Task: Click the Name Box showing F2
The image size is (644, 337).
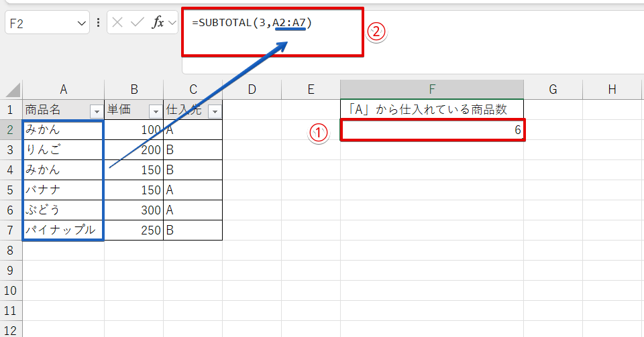Action: (x=39, y=23)
